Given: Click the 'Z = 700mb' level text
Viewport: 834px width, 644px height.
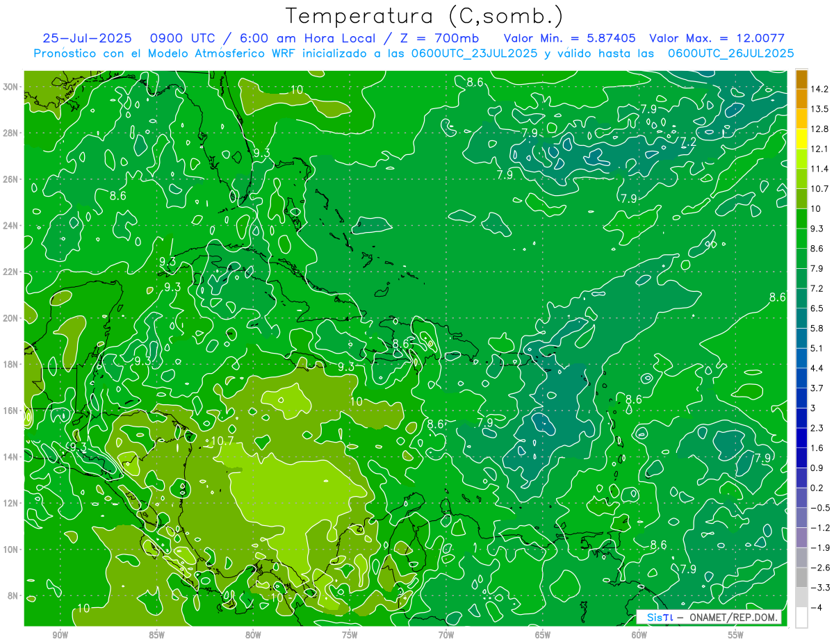Looking at the screenshot, I should [x=439, y=38].
